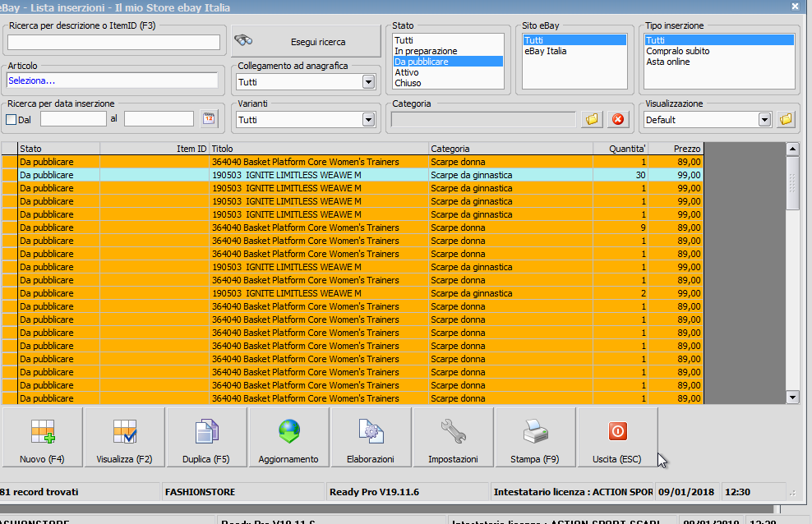The width and height of the screenshot is (812, 524).
Task: Toggle the Dal date checkbox
Action: (11, 119)
